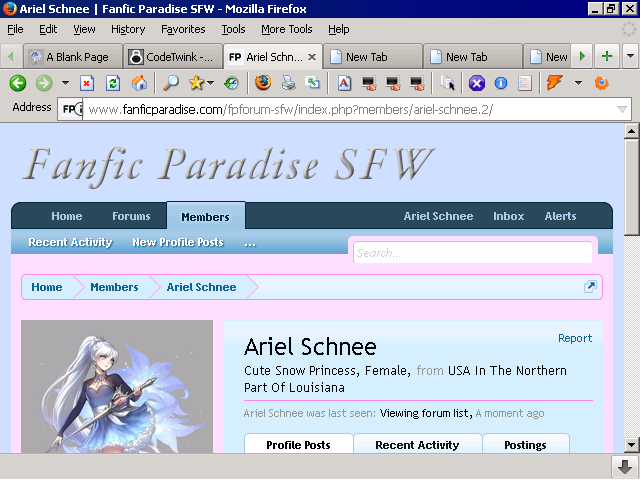Click Home in the dark navigation bar

tap(67, 216)
